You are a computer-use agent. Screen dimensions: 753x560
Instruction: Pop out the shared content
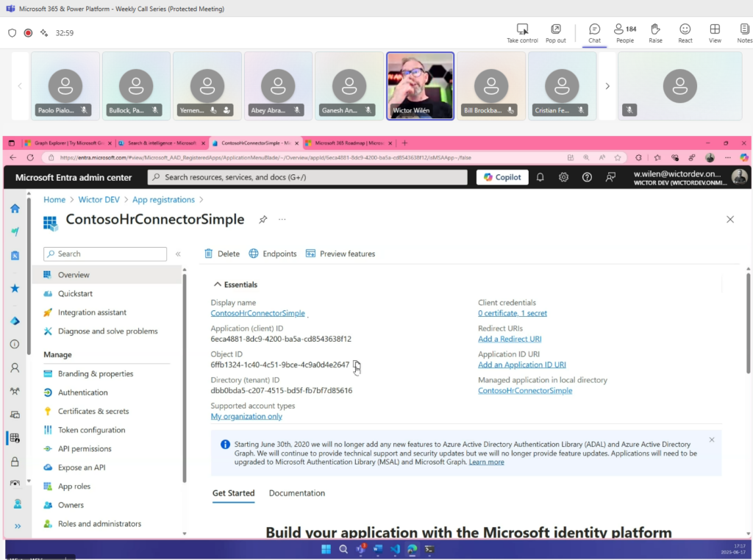click(556, 33)
